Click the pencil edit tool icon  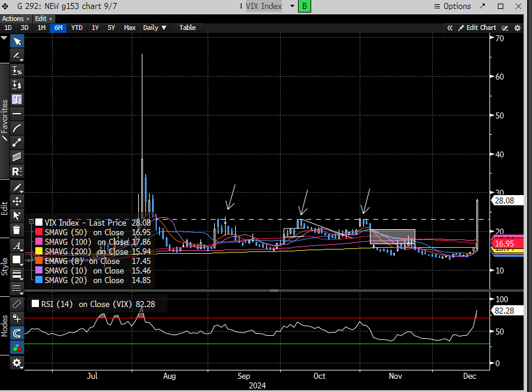pos(17,187)
